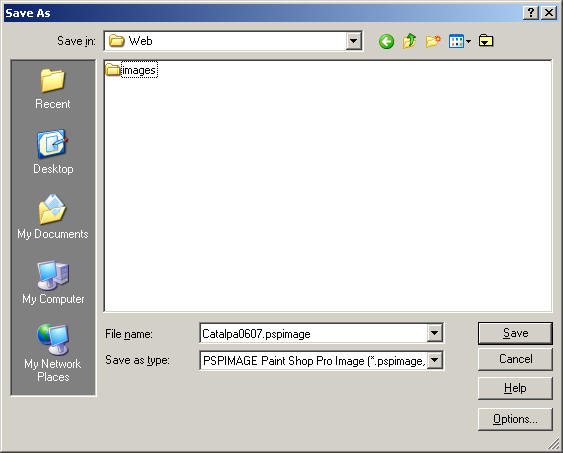The width and height of the screenshot is (563, 453).
Task: Click the File name text field
Action: tap(314, 333)
